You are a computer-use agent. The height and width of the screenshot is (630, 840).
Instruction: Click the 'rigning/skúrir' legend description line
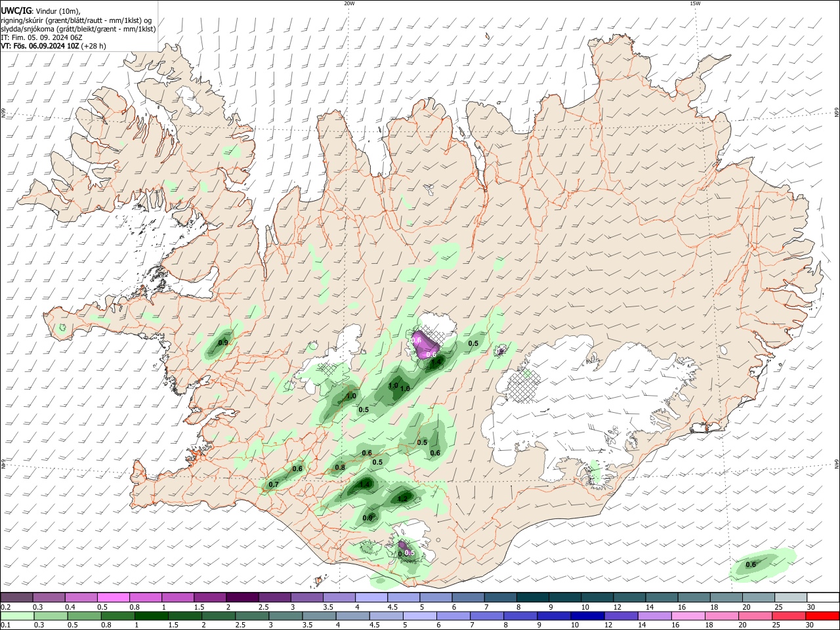(x=76, y=20)
